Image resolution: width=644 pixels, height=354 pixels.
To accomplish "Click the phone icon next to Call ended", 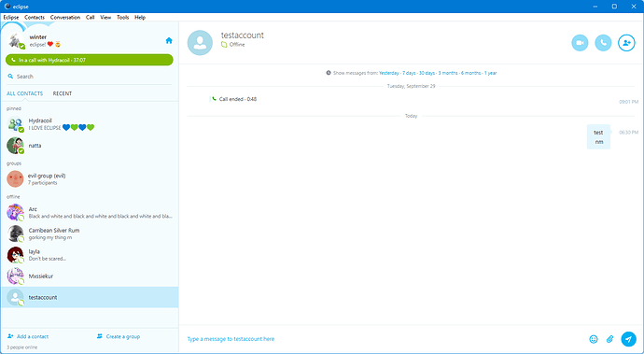I will pyautogui.click(x=214, y=99).
